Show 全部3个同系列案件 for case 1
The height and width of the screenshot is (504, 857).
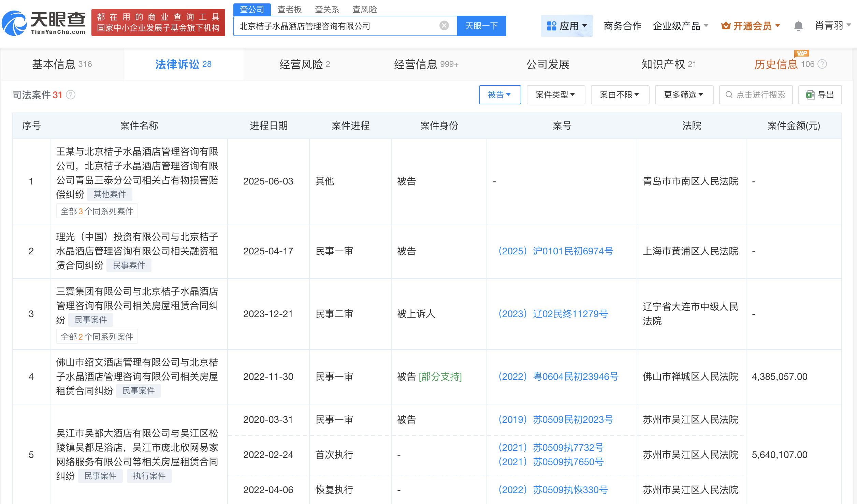click(x=97, y=211)
